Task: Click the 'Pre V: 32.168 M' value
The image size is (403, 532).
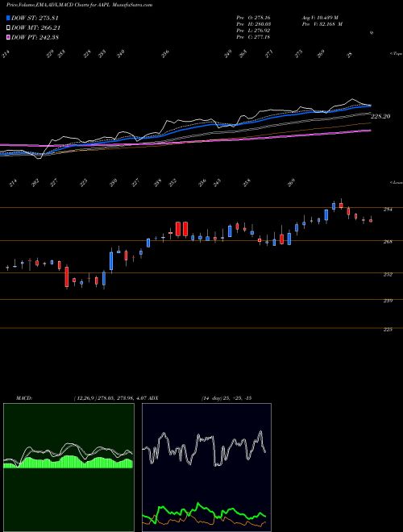Action: click(322, 24)
